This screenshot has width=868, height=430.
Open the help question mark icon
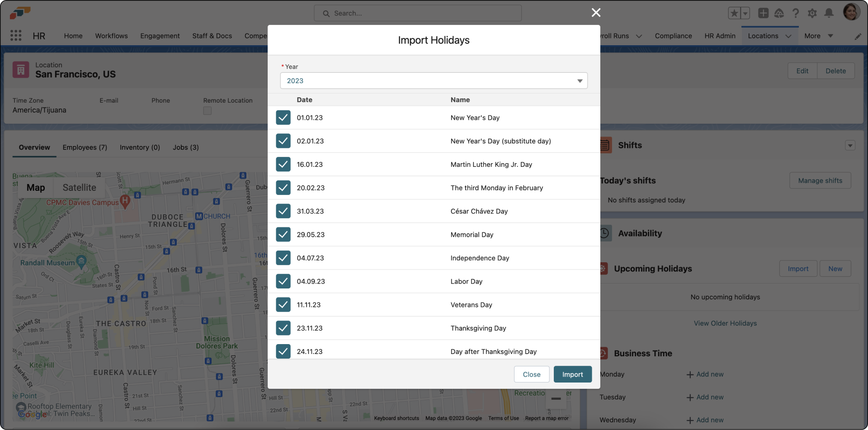[796, 13]
